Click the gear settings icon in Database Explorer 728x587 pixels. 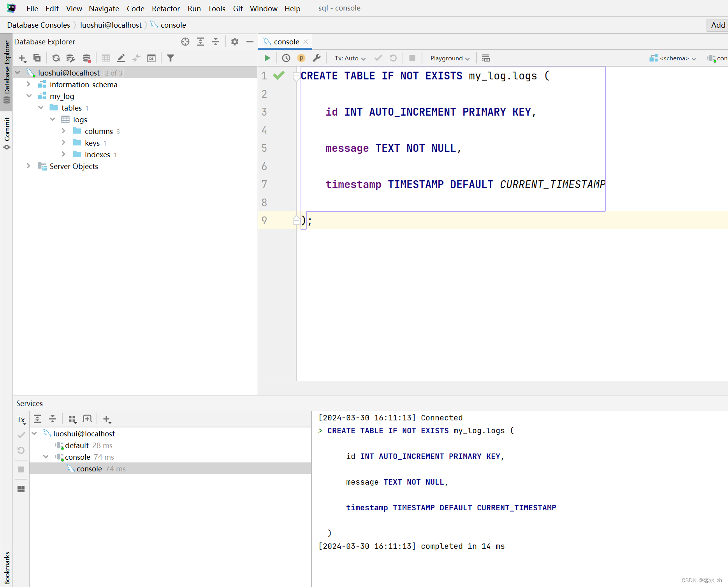click(234, 42)
